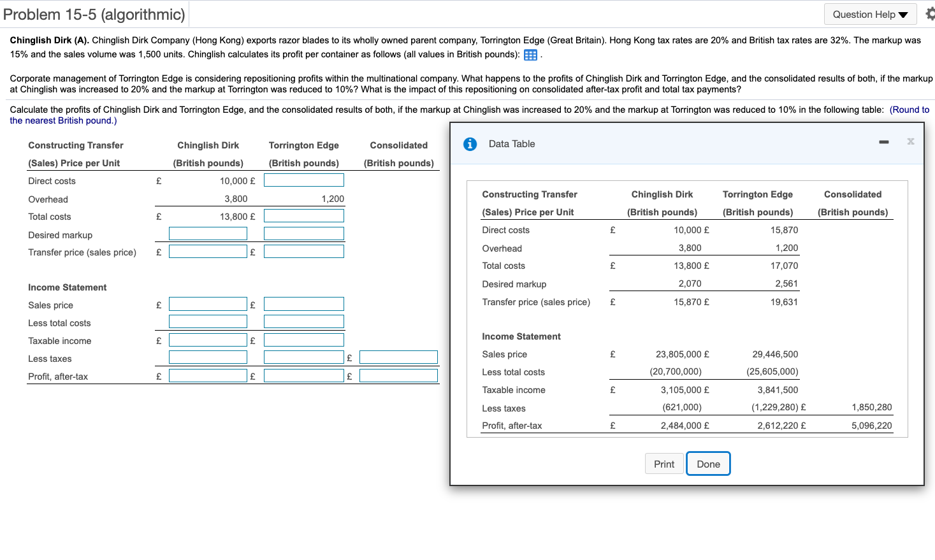Screen dimensions: 935x560
Task: Close the Data Table popup
Action: click(x=911, y=141)
